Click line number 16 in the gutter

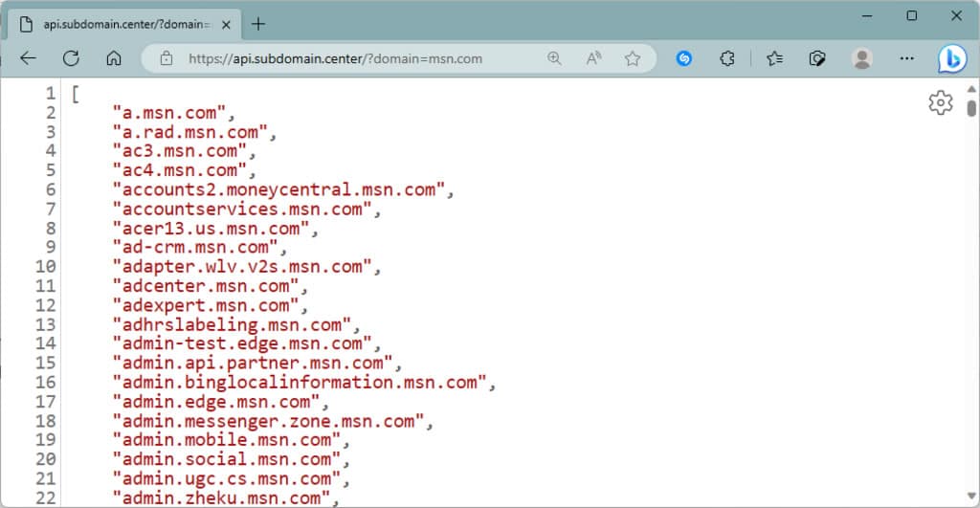click(x=46, y=383)
